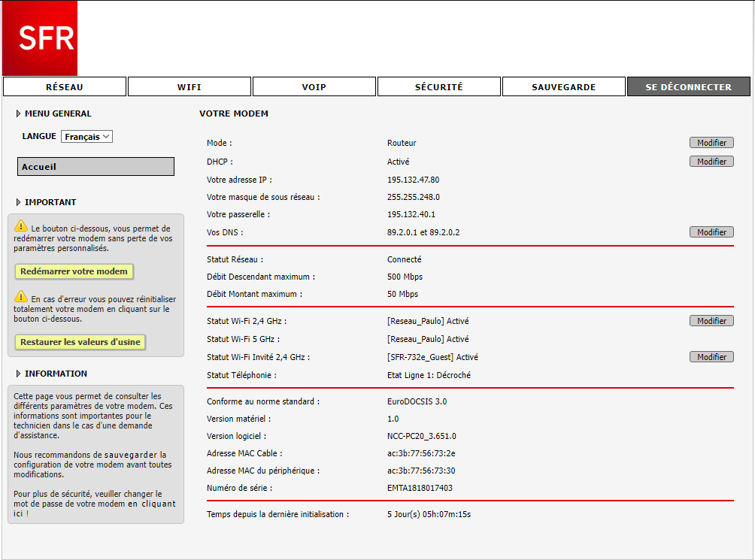Click Modifier for Wi-Fi 2,4 GHz status
Screen dimensions: 755x560
coord(711,321)
